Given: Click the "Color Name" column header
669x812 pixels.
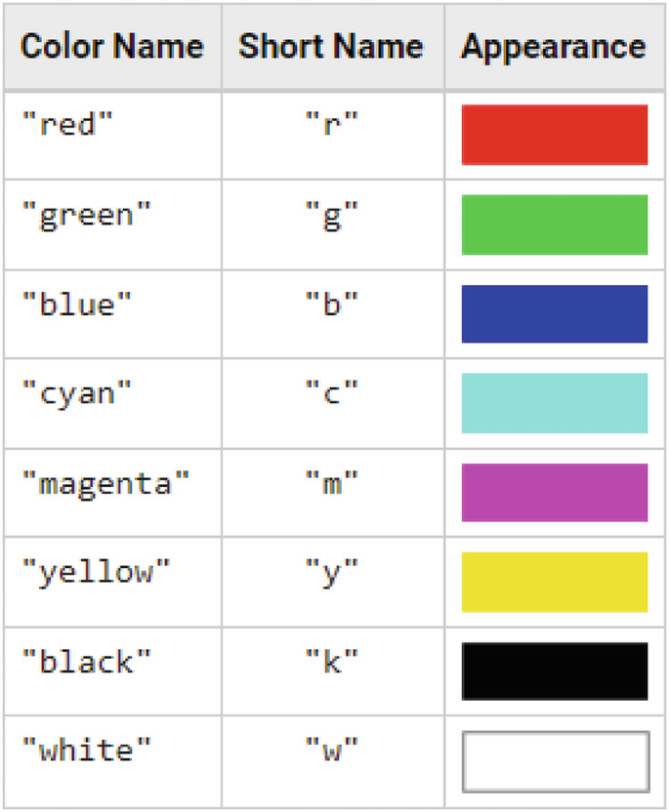Looking at the screenshot, I should (111, 47).
